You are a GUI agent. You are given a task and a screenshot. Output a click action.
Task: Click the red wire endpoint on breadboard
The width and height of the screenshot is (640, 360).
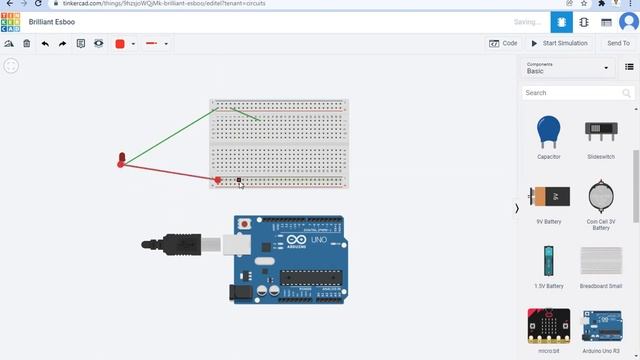point(218,180)
